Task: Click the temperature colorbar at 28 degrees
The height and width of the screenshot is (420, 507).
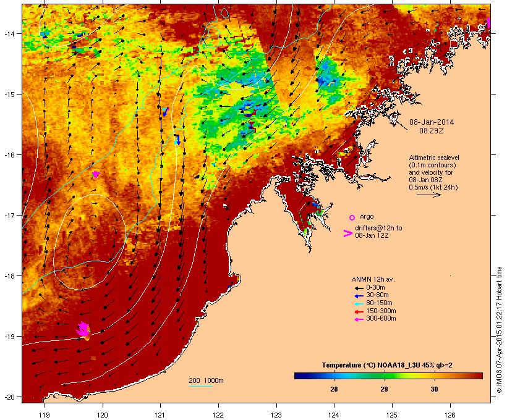Action: coord(334,376)
